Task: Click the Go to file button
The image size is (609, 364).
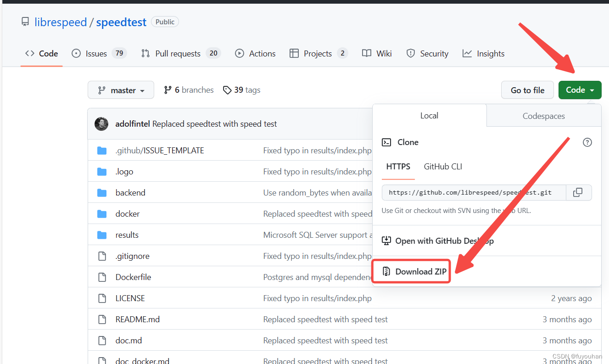Action: pyautogui.click(x=528, y=90)
